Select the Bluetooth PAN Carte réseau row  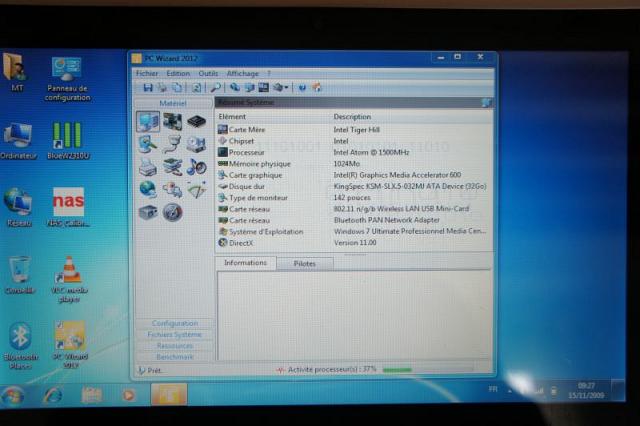coord(354,220)
